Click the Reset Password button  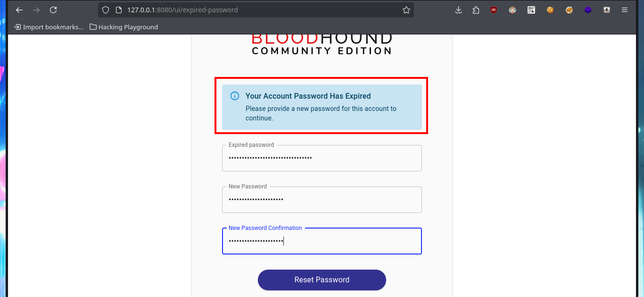point(322,280)
